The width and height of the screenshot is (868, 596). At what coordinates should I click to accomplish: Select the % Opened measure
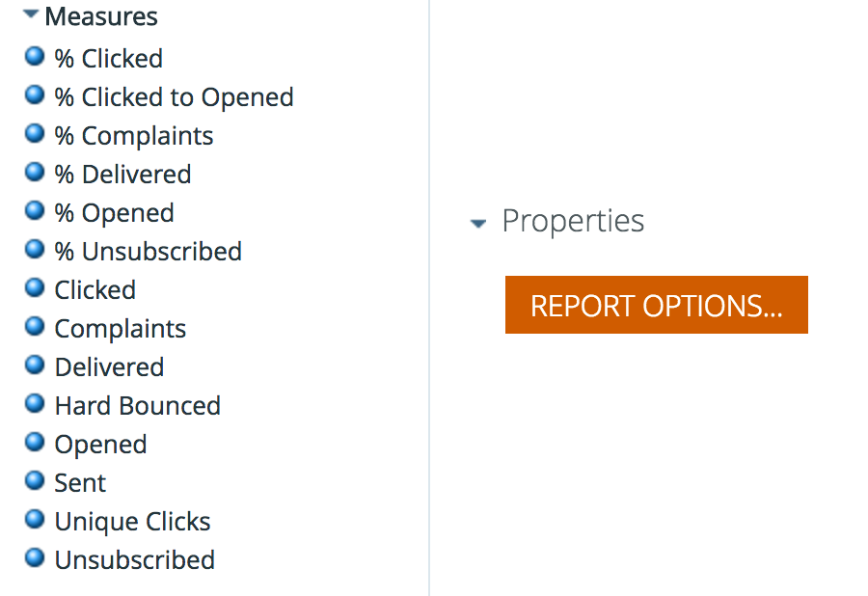pyautogui.click(x=114, y=213)
